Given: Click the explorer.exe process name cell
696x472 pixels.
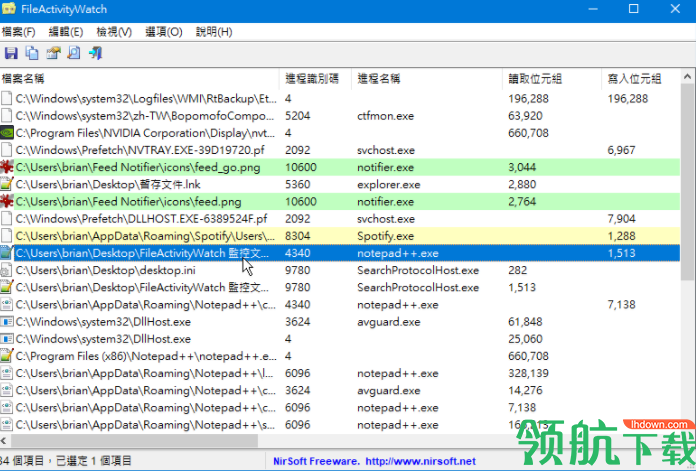Looking at the screenshot, I should [x=388, y=185].
